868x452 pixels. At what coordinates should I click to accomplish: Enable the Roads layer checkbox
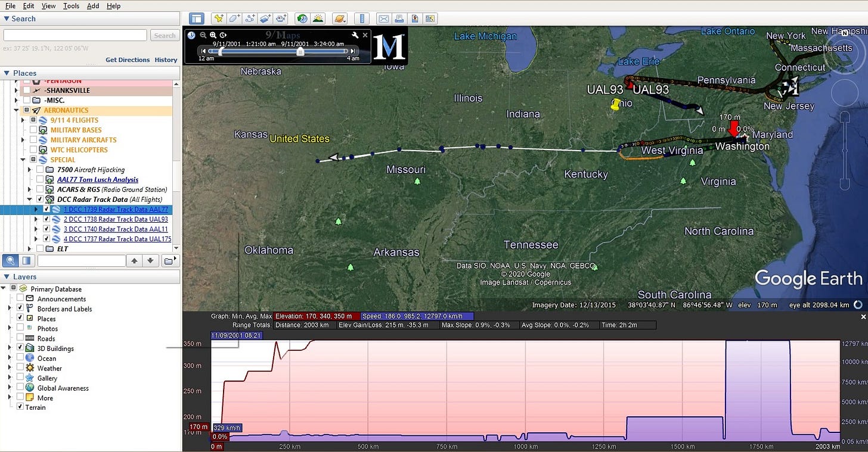[x=20, y=338]
